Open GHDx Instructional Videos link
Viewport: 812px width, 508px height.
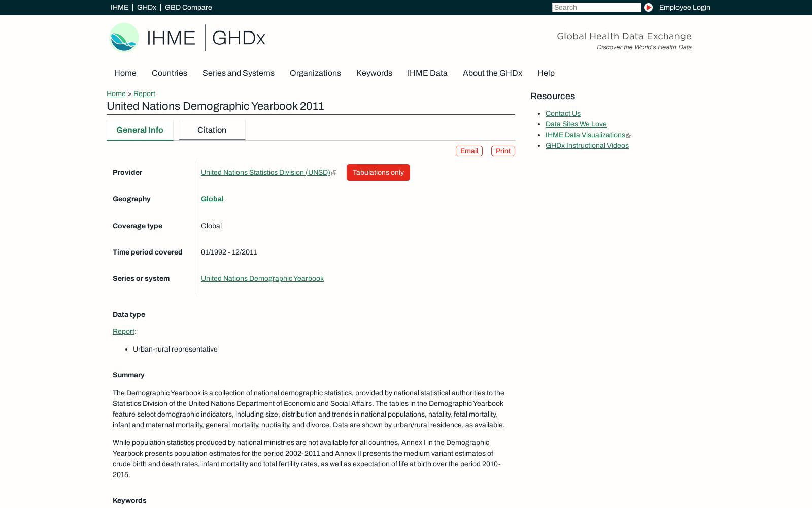pos(587,146)
